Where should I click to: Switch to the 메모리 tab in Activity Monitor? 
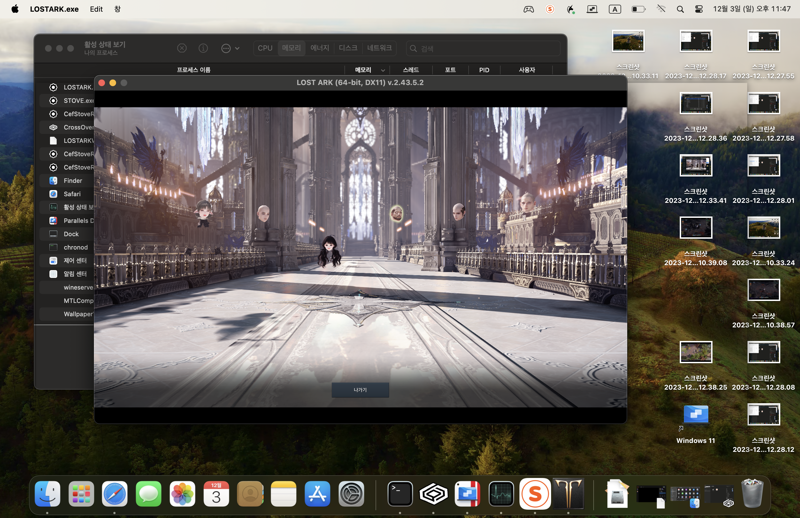click(291, 48)
